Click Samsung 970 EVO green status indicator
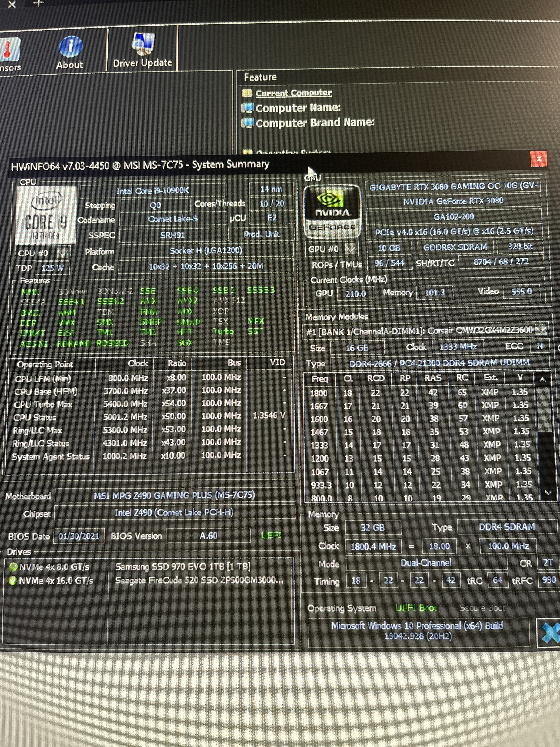560x747 pixels. tap(13, 567)
